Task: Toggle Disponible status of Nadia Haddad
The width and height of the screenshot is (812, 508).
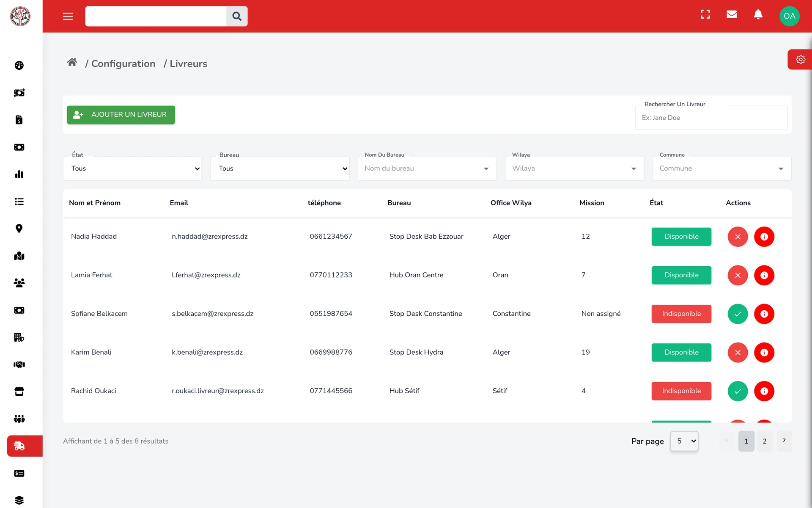Action: tap(681, 237)
